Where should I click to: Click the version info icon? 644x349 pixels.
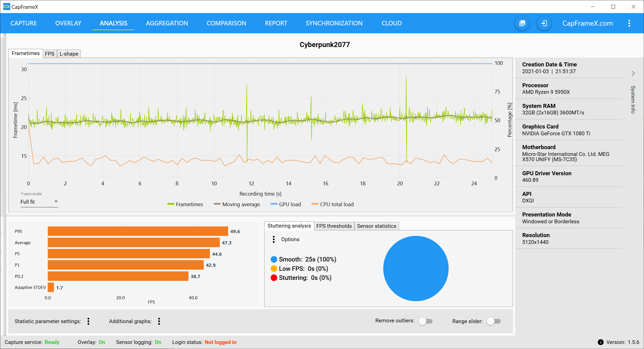pyautogui.click(x=600, y=342)
